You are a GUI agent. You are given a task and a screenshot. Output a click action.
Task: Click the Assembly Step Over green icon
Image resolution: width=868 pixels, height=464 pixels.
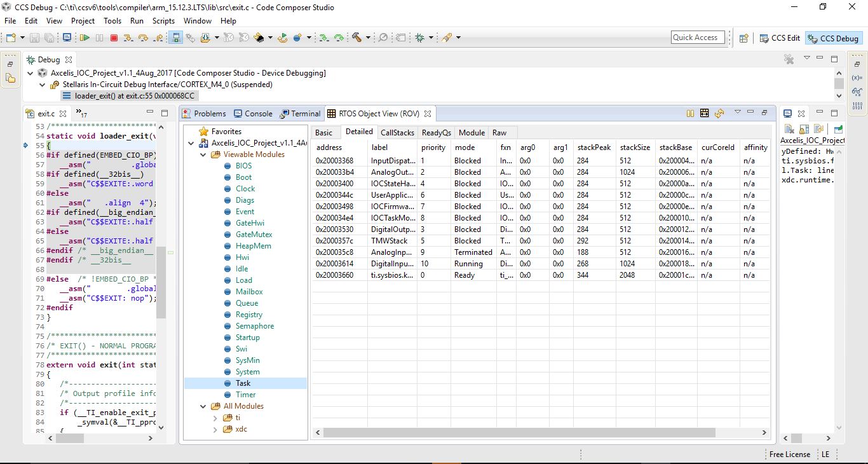click(x=339, y=38)
